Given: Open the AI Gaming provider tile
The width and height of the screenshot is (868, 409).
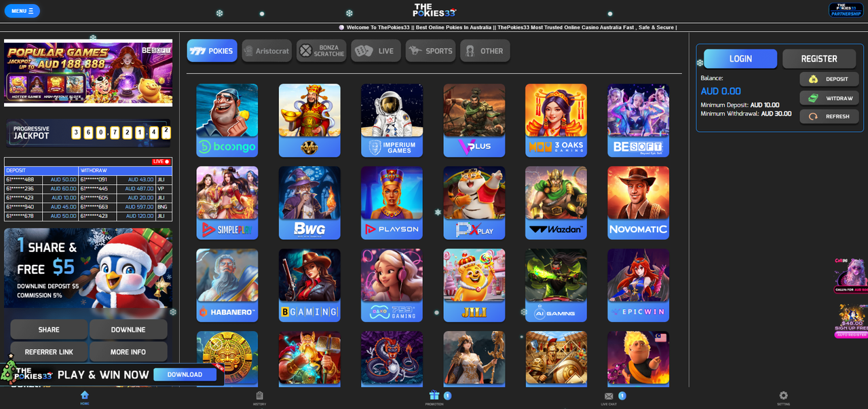Looking at the screenshot, I should [x=556, y=285].
